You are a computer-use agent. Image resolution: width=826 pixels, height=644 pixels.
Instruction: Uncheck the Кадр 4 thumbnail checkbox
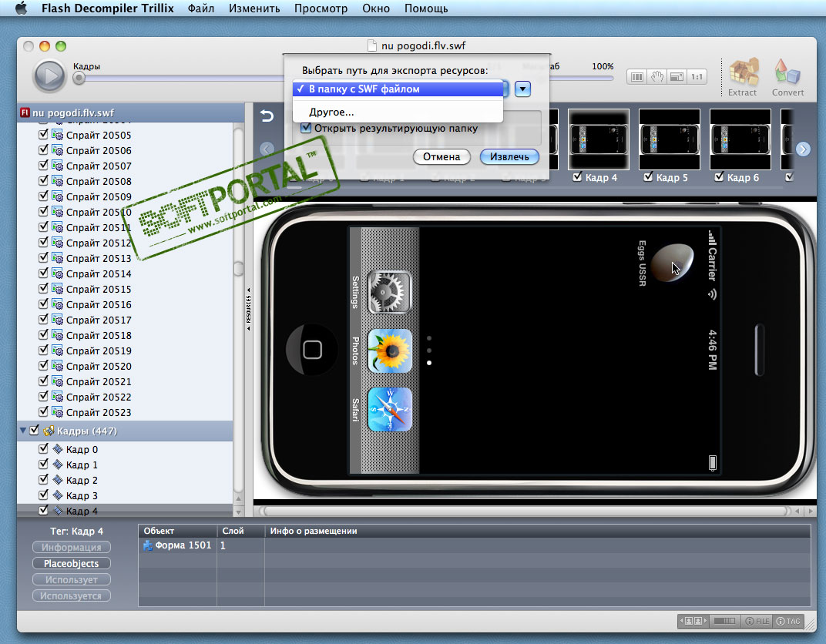point(577,177)
